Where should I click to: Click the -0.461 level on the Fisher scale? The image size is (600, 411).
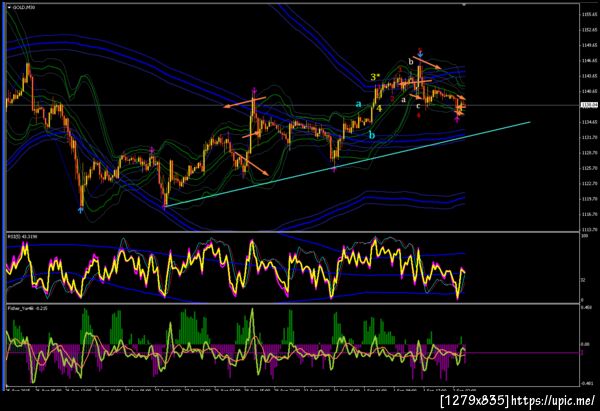coord(587,383)
